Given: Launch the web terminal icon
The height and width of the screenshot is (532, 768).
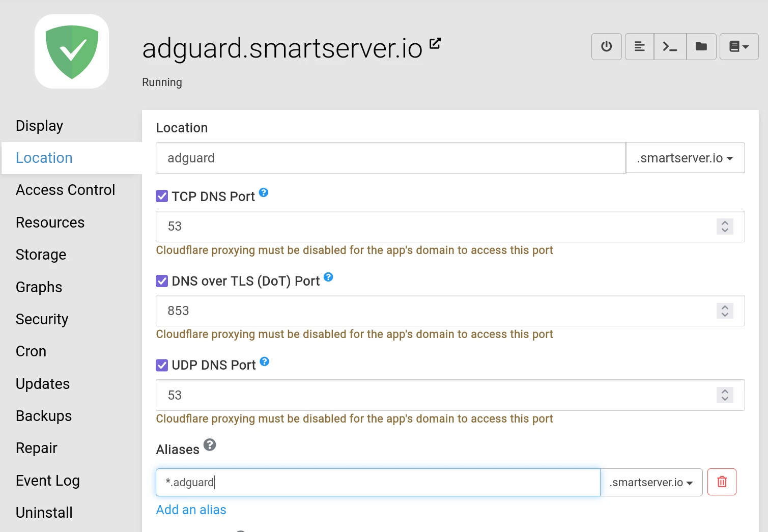Looking at the screenshot, I should pos(670,46).
